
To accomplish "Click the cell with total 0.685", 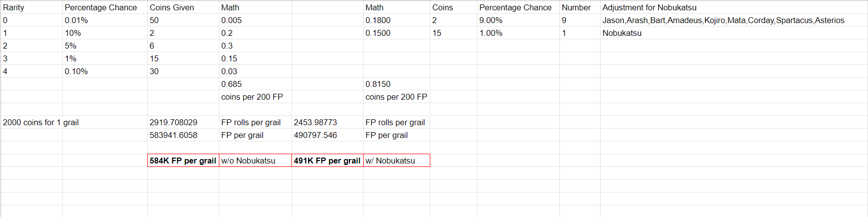I will (255, 84).
